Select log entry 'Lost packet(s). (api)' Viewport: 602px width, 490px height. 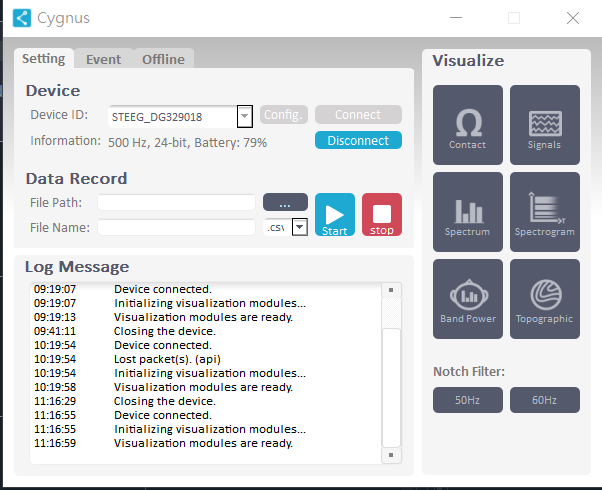pos(167,359)
